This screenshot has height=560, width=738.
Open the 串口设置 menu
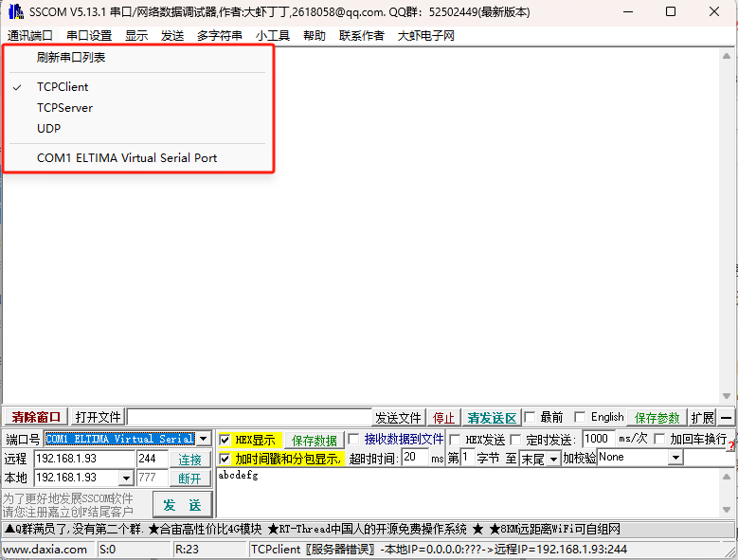click(89, 36)
